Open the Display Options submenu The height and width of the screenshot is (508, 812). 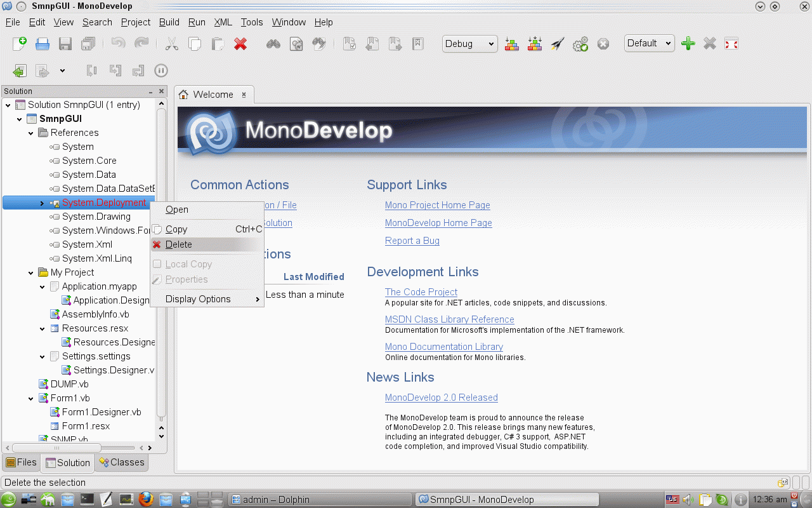(x=207, y=299)
